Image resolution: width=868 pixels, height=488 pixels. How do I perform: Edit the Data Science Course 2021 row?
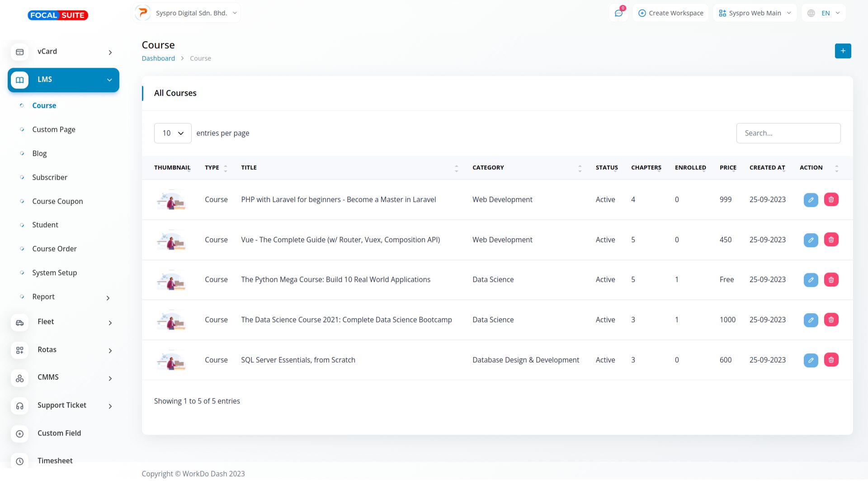[811, 320]
